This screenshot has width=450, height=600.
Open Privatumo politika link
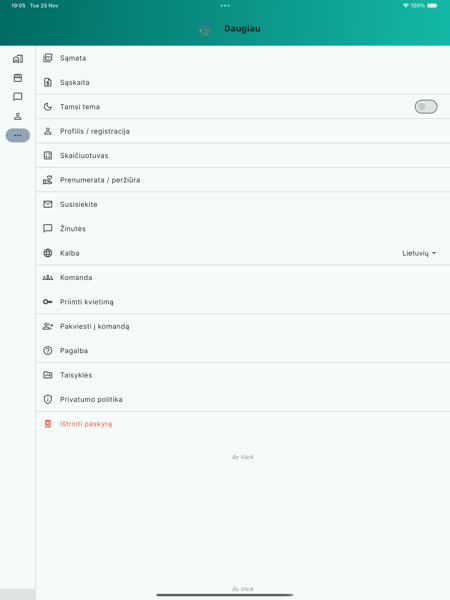243,399
